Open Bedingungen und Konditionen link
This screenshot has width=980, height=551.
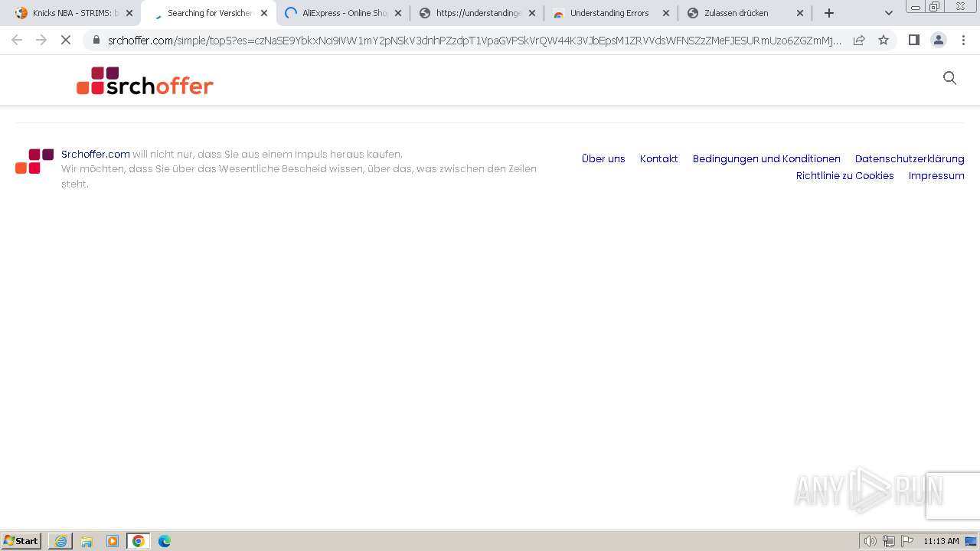click(766, 159)
